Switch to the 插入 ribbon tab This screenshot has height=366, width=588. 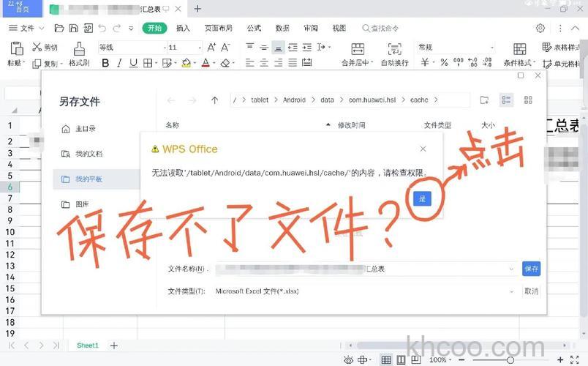pyautogui.click(x=183, y=28)
